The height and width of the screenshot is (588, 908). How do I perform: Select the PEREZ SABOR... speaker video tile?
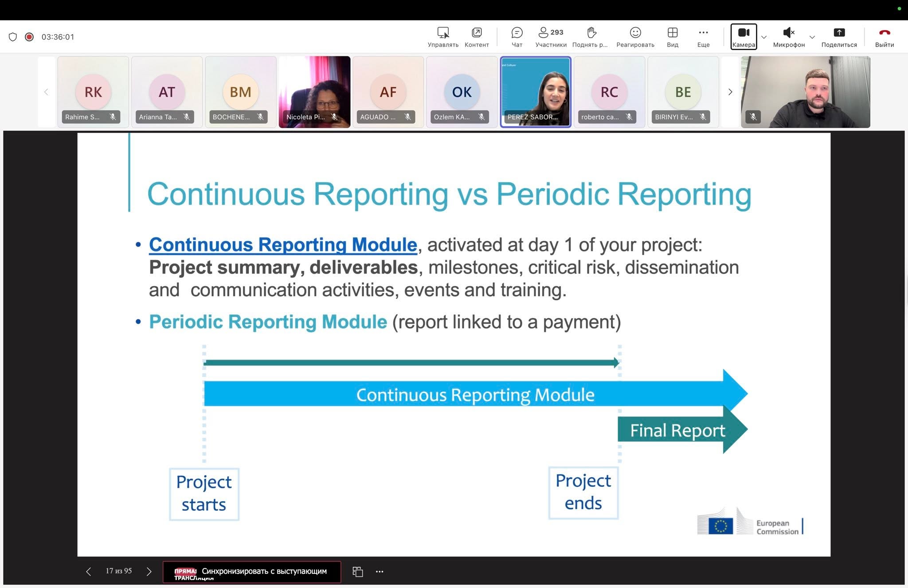pos(536,92)
